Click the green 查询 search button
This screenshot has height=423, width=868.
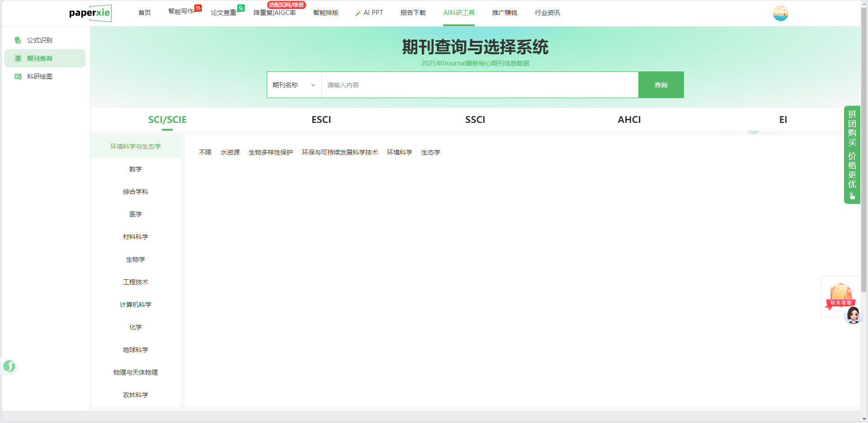(x=660, y=85)
